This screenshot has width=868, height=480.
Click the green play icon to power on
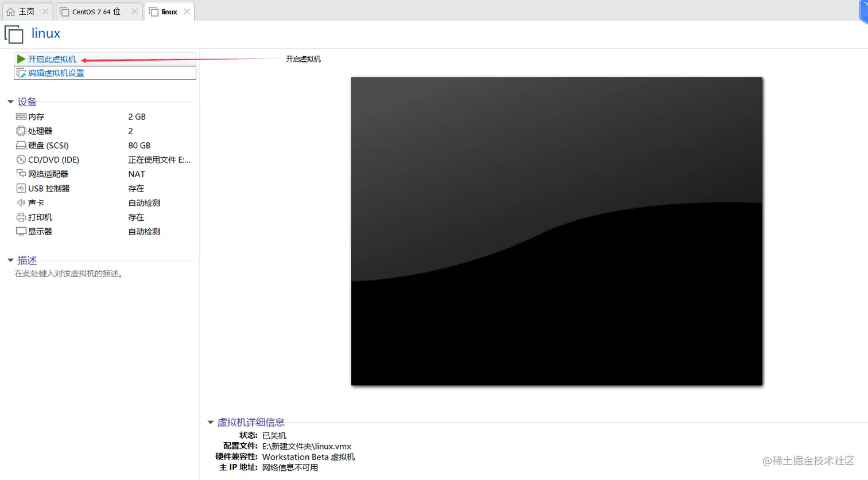click(x=21, y=59)
